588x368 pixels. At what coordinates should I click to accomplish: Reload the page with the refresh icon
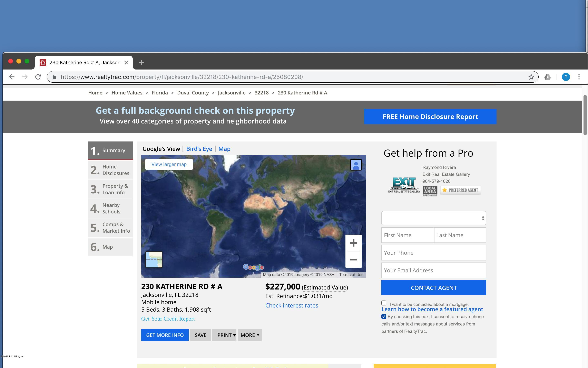pos(38,77)
